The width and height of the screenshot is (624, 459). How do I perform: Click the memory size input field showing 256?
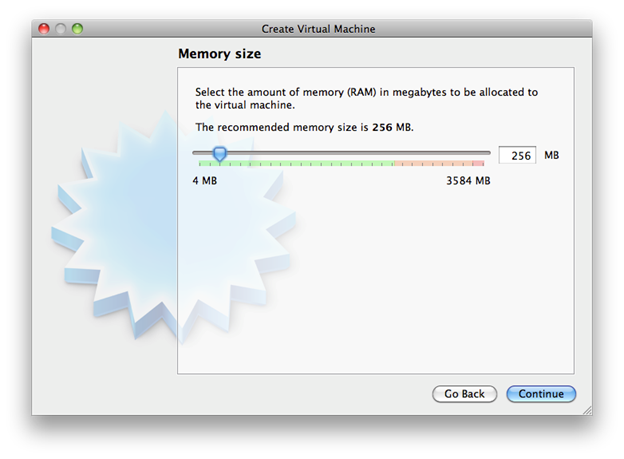[517, 156]
